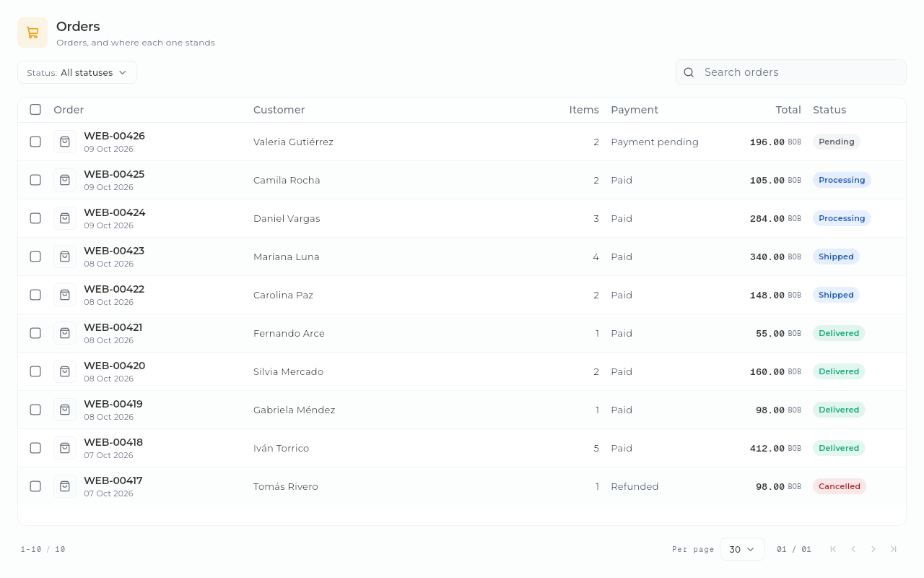Focus the Search orders field
Viewport: 924px width, 578px height.
pos(791,72)
